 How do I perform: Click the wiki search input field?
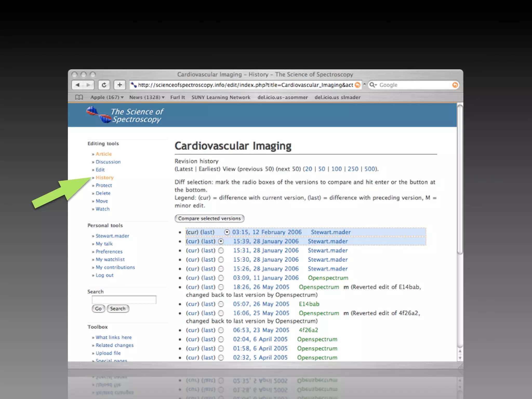point(124,300)
